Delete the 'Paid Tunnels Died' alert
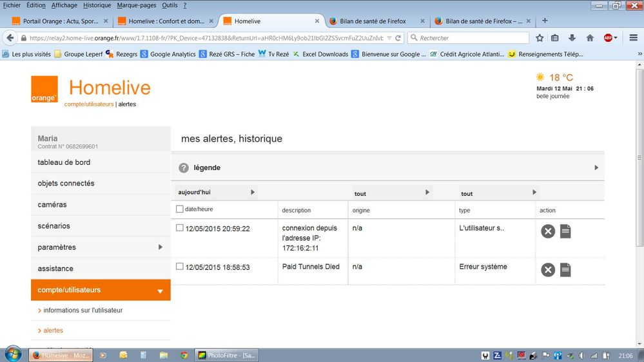Image resolution: width=644 pixels, height=362 pixels. [x=548, y=270]
